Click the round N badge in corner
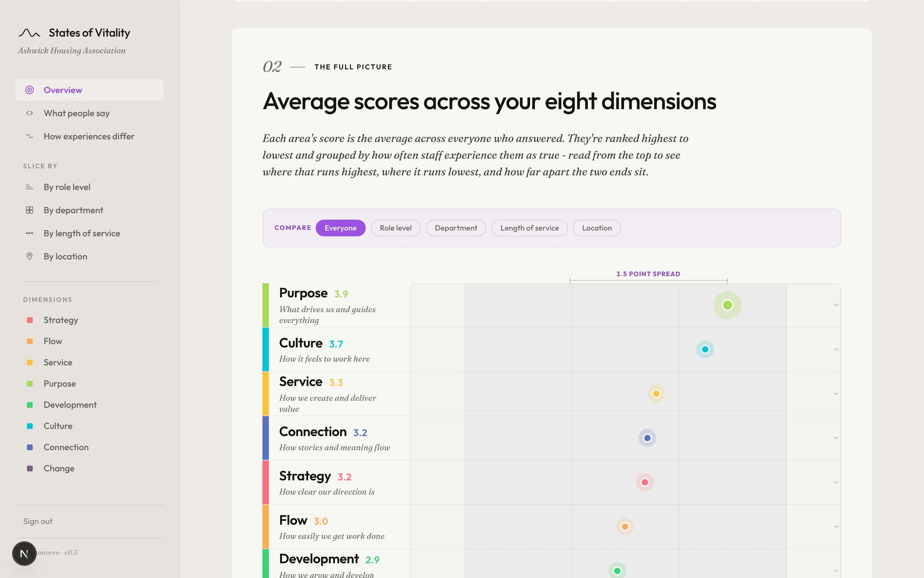924x578 pixels. (x=24, y=553)
